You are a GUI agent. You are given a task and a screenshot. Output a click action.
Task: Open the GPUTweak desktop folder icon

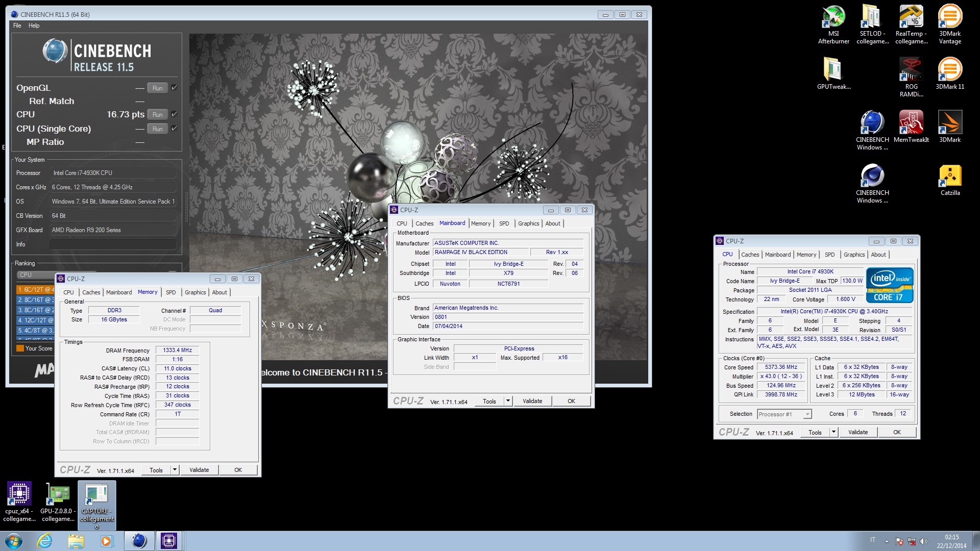pyautogui.click(x=834, y=73)
